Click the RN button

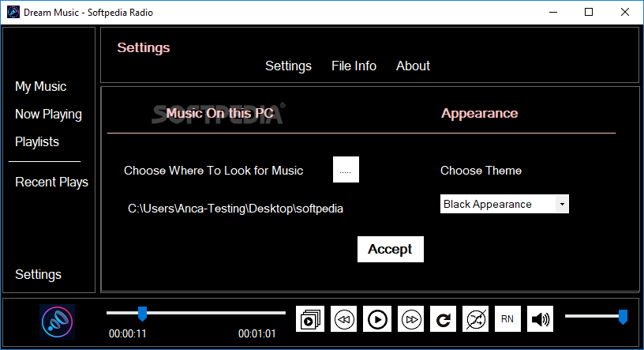pyautogui.click(x=507, y=318)
